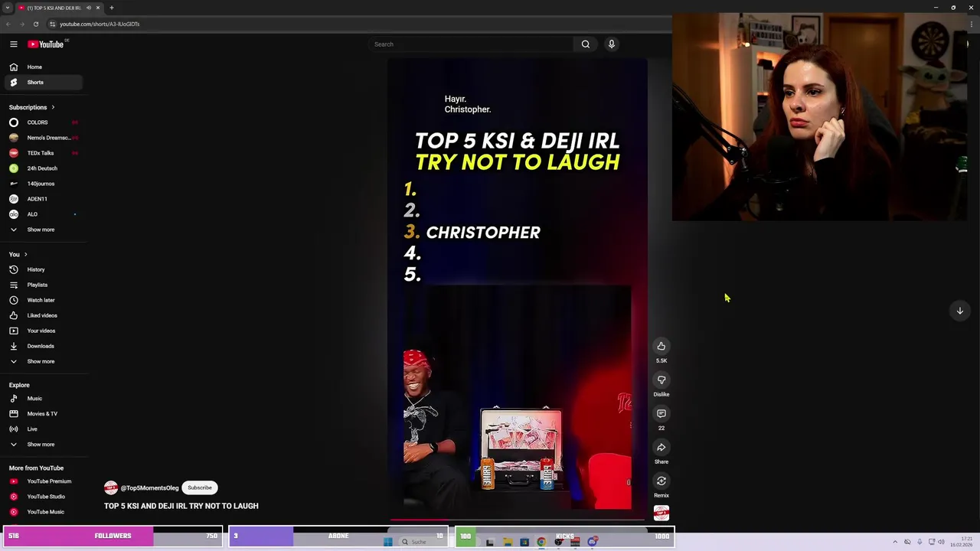Open Downloads in the sidebar
Viewport: 980px width, 551px height.
click(x=42, y=346)
